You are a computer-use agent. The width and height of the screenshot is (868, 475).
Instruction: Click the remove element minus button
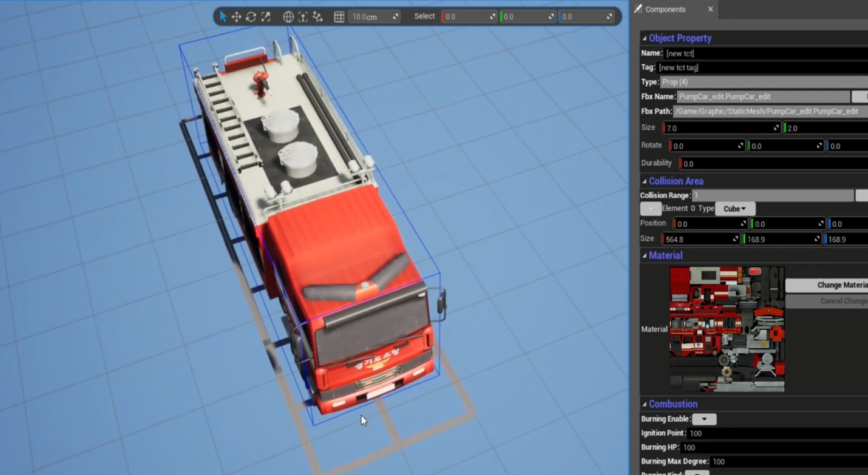click(651, 209)
